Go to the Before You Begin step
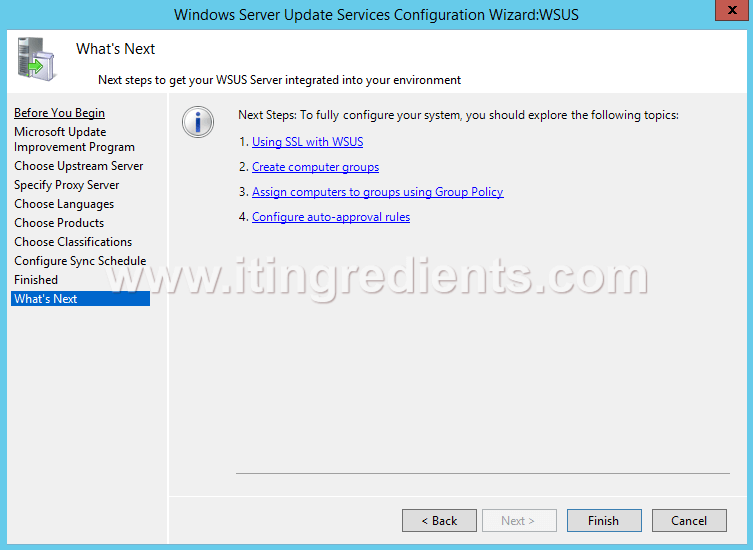 [60, 113]
